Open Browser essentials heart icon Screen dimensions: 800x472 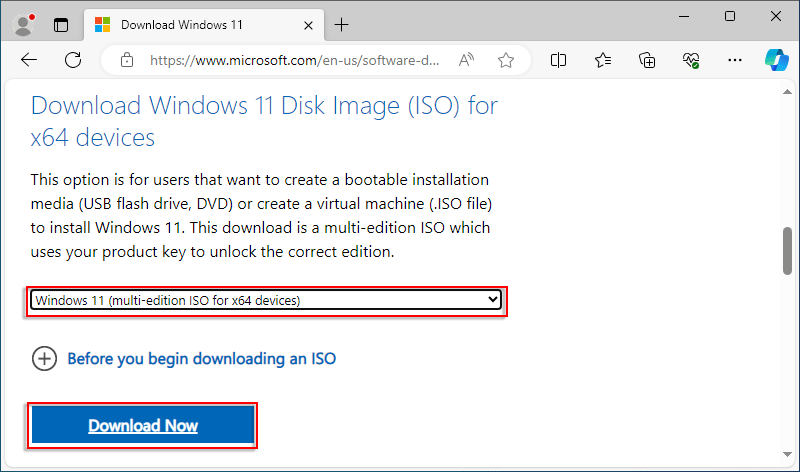[691, 60]
